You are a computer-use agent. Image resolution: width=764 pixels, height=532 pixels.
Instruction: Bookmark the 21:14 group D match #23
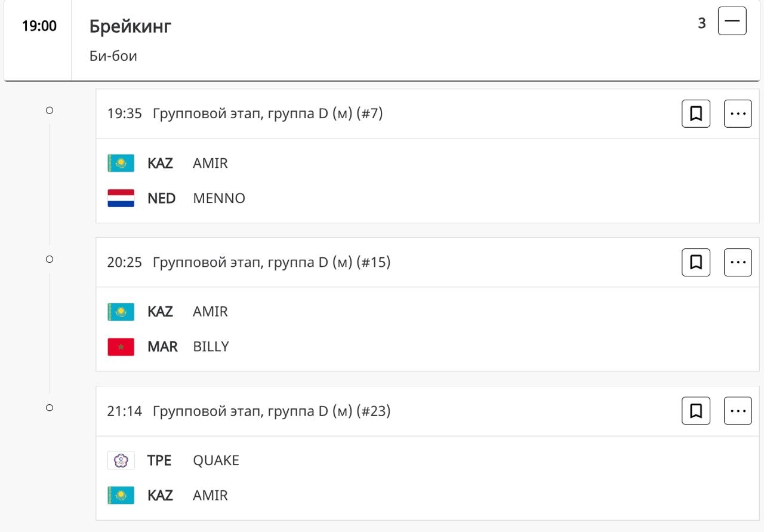tap(696, 411)
